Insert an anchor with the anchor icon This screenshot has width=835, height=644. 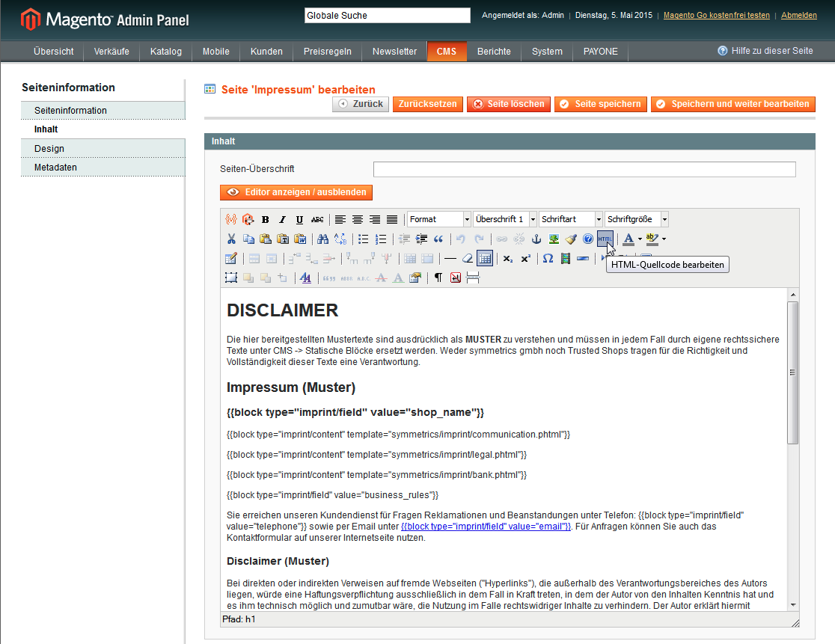[536, 239]
